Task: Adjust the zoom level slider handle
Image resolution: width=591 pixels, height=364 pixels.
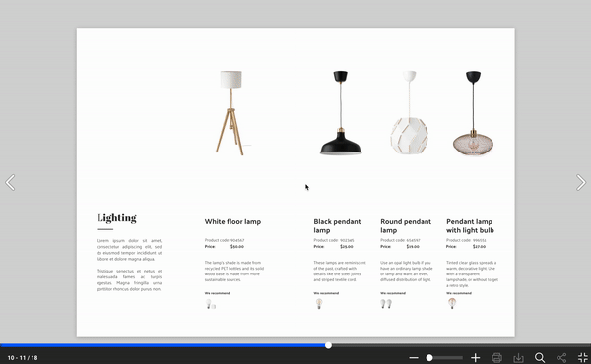Action: (429, 357)
